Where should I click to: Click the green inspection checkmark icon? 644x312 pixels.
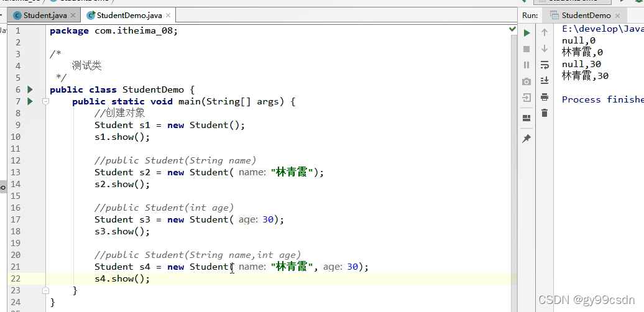[x=512, y=29]
